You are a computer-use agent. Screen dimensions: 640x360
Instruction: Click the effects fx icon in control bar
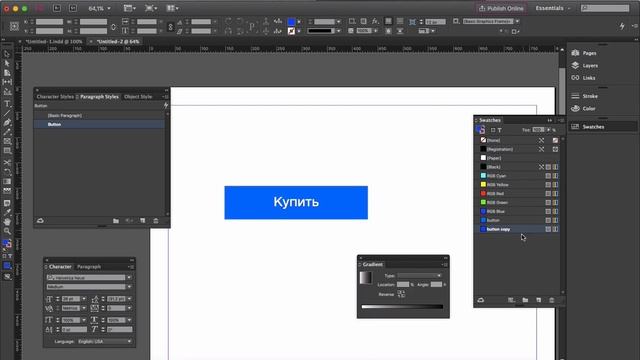pos(375,21)
